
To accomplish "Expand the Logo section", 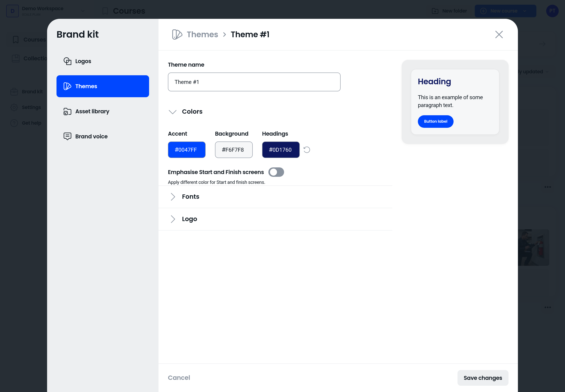I will (x=173, y=219).
